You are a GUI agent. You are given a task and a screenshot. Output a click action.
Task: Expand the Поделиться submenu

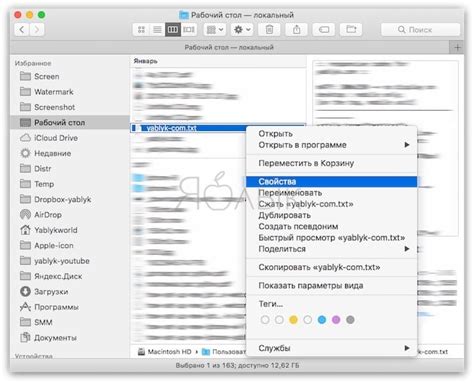tap(331, 249)
